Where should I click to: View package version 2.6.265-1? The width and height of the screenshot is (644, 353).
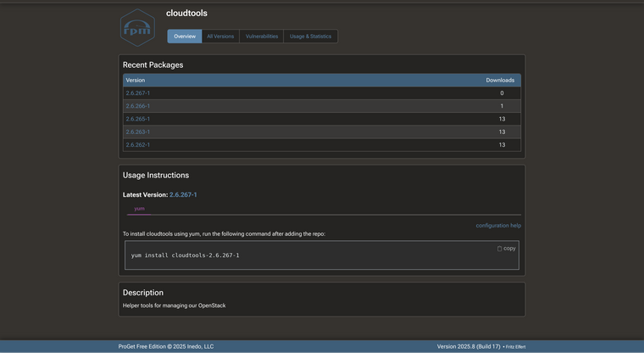click(x=138, y=119)
